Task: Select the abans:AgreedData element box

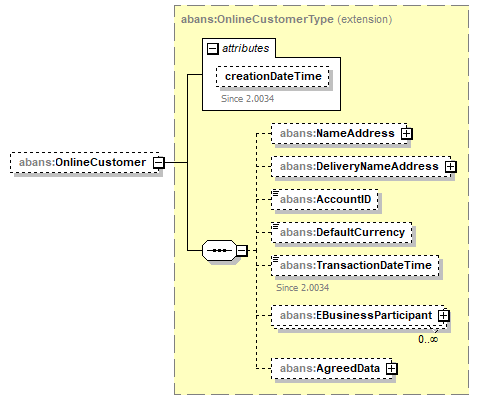Action: pyautogui.click(x=332, y=368)
